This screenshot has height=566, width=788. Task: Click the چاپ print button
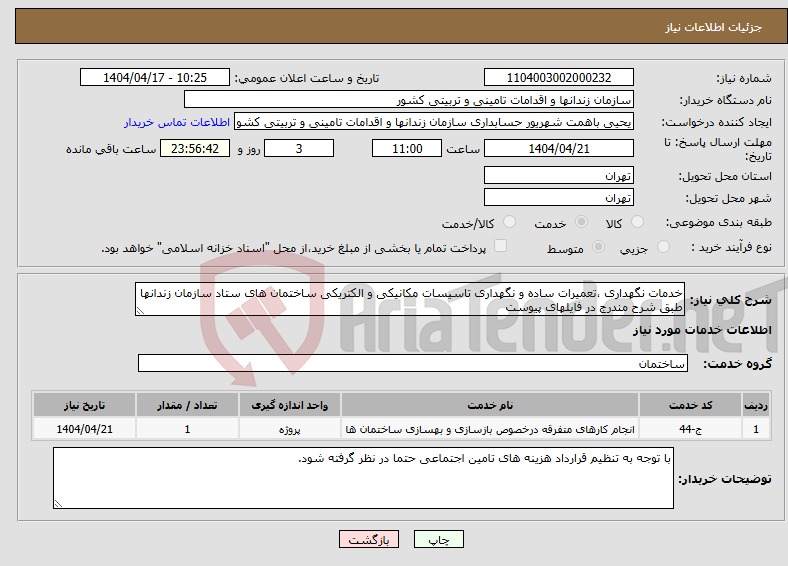[438, 539]
